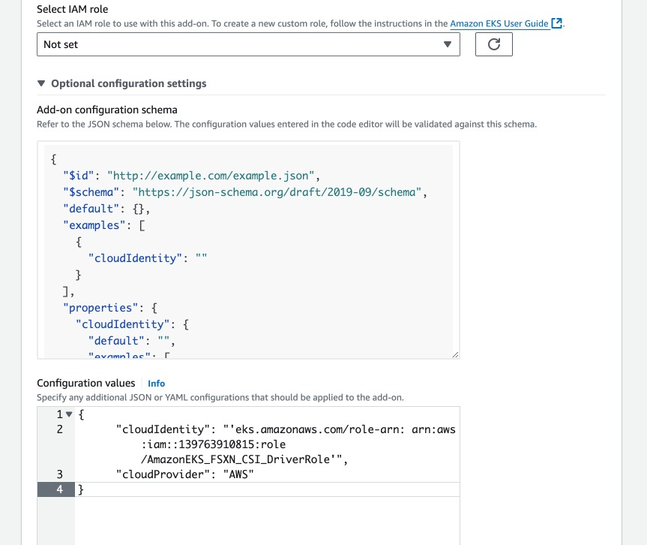Open the IAM role dropdown arrow

click(447, 45)
